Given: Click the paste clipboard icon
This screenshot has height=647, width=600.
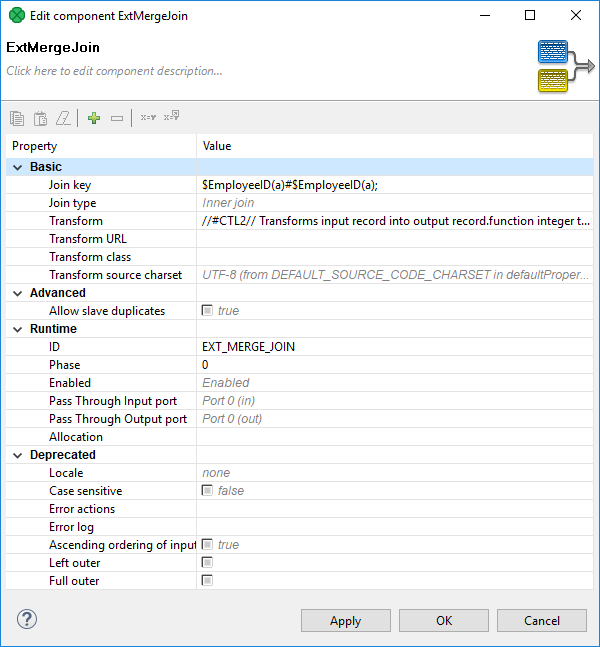Looking at the screenshot, I should point(40,118).
